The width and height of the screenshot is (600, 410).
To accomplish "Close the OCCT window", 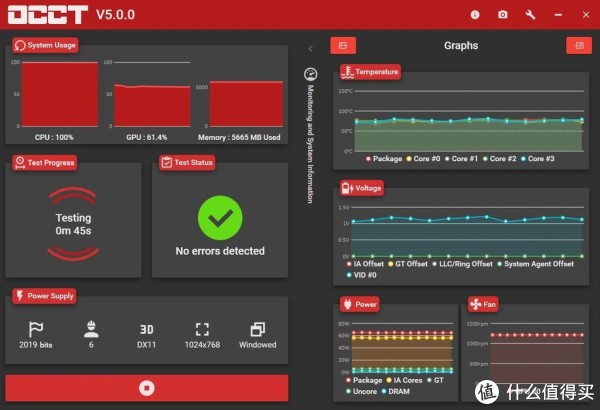I will click(x=586, y=15).
